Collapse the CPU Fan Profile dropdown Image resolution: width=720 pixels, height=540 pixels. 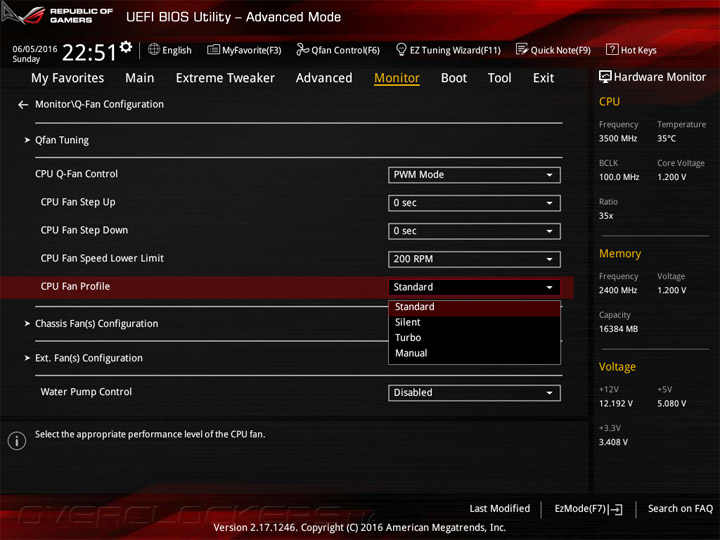pos(474,287)
